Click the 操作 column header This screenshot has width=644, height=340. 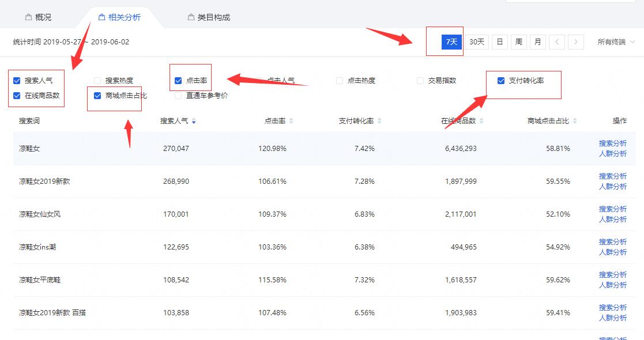(x=620, y=120)
